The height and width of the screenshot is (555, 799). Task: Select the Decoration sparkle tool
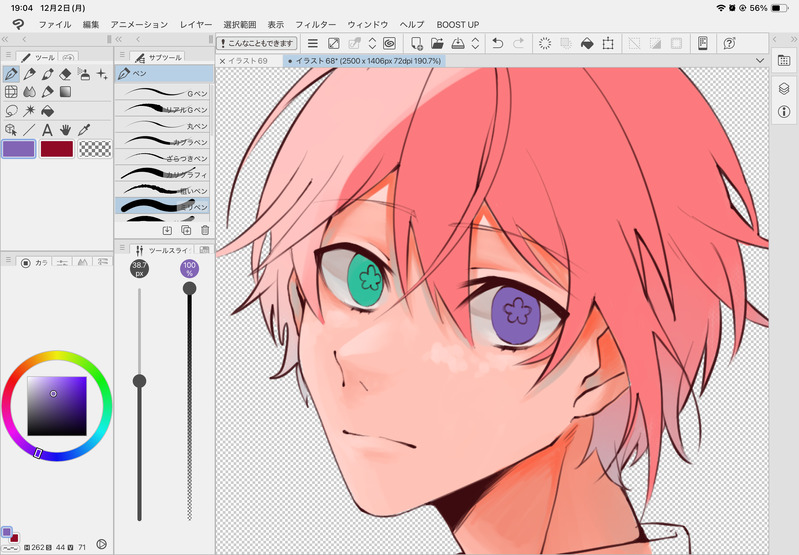click(102, 74)
